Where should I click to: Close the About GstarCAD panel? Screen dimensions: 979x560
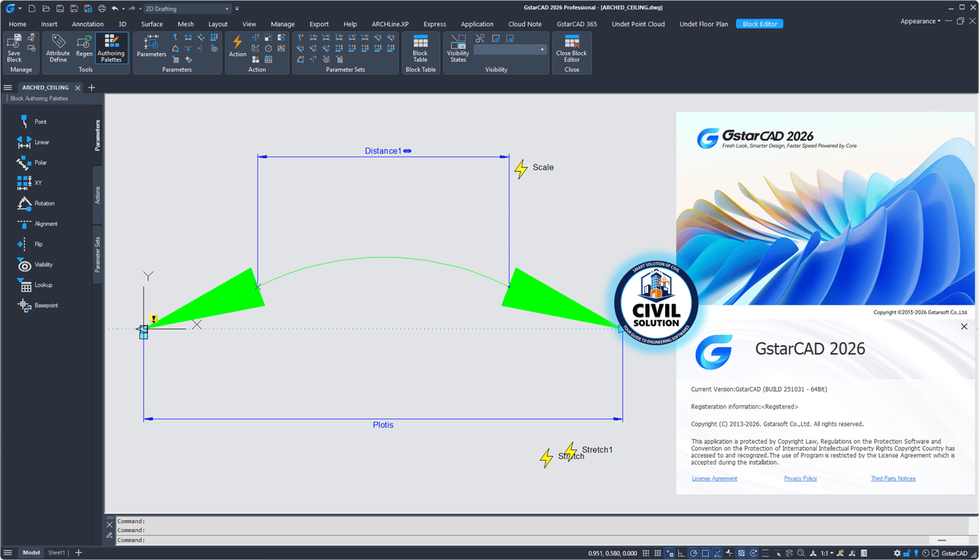pyautogui.click(x=964, y=326)
